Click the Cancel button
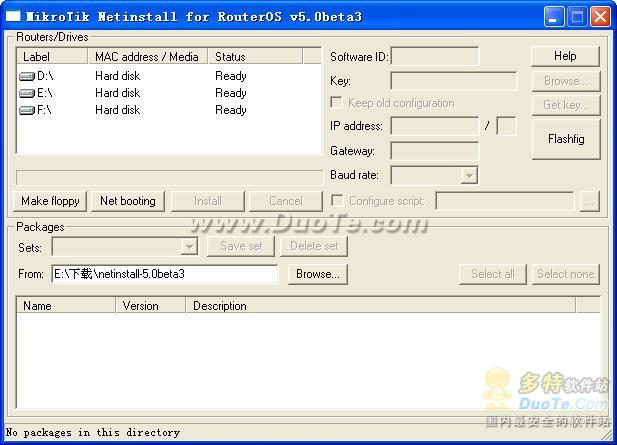This screenshot has width=617, height=445. point(286,201)
